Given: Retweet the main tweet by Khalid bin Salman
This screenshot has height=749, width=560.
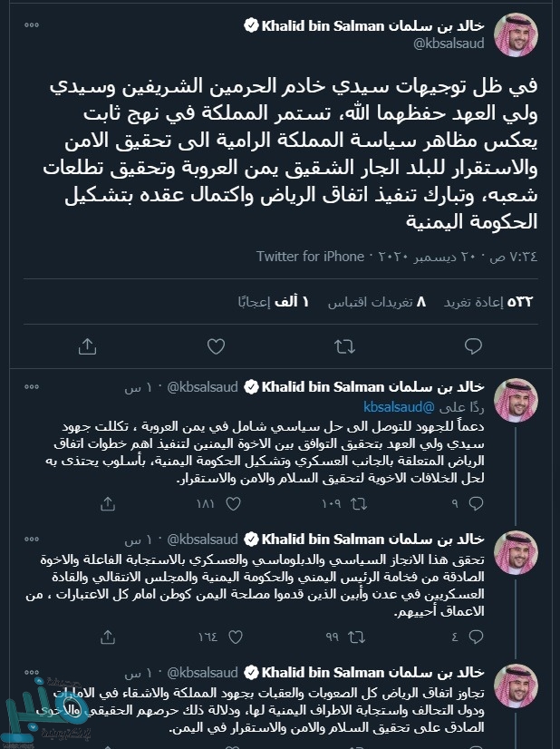Looking at the screenshot, I should click(344, 345).
